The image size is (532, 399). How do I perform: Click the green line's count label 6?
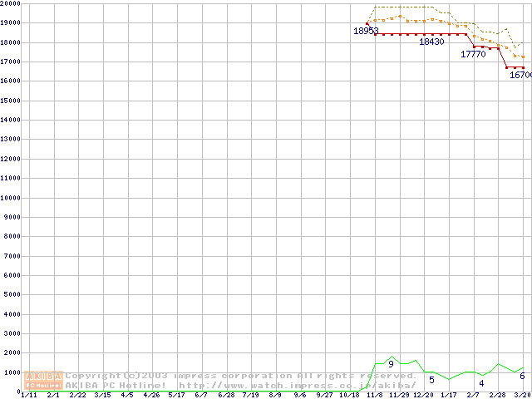(x=522, y=376)
